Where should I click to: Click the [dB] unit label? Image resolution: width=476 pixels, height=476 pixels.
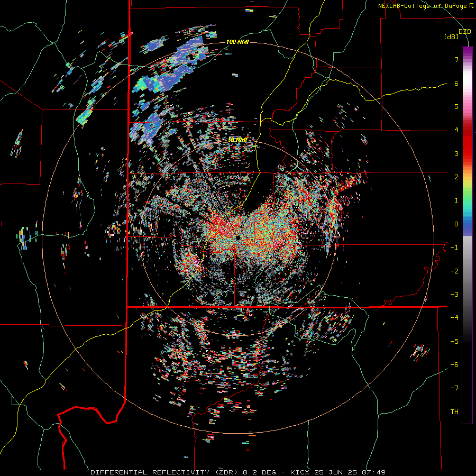tap(451, 37)
